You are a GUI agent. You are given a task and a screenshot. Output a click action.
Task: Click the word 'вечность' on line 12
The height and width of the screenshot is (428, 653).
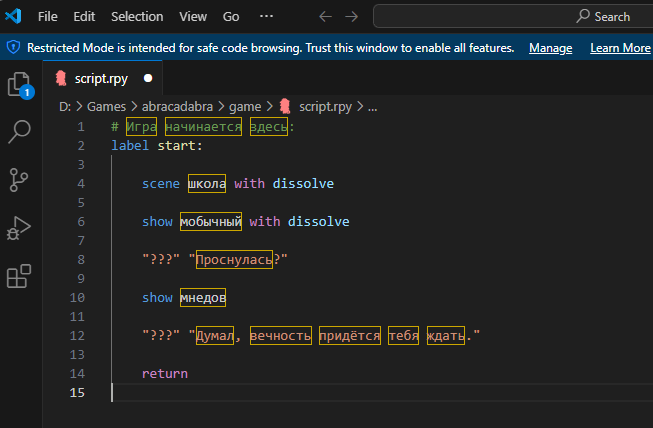281,336
